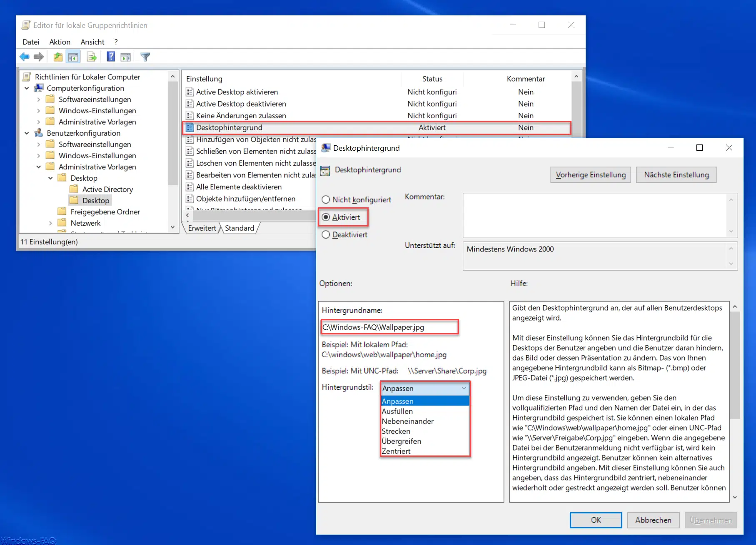Open the Datei menu

click(x=31, y=42)
